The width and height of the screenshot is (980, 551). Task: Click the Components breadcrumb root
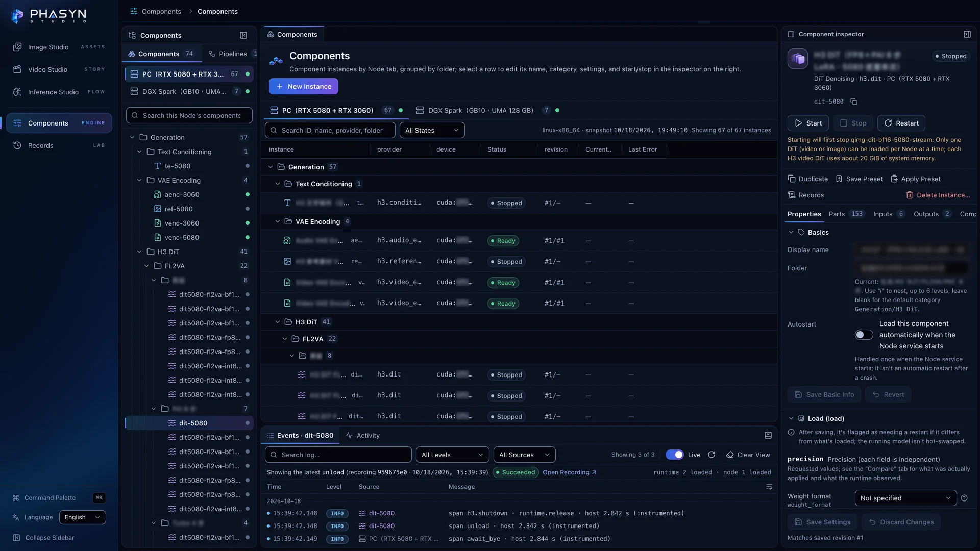[155, 11]
